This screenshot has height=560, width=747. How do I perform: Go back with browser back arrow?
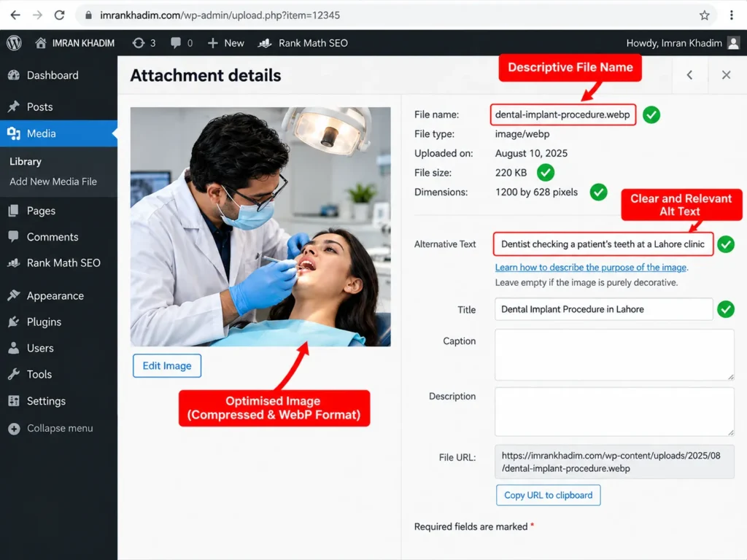pos(15,15)
